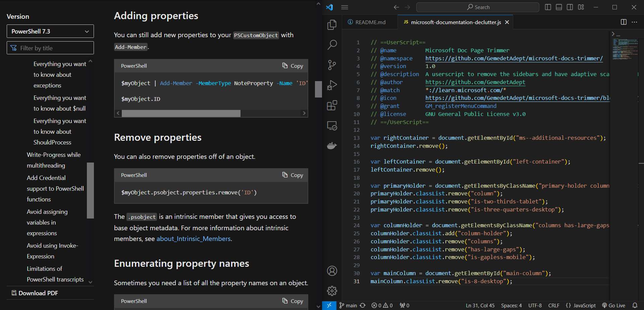Open Avoid using Invoke-Expression article
Screen dimensions: 644x310
click(53, 251)
